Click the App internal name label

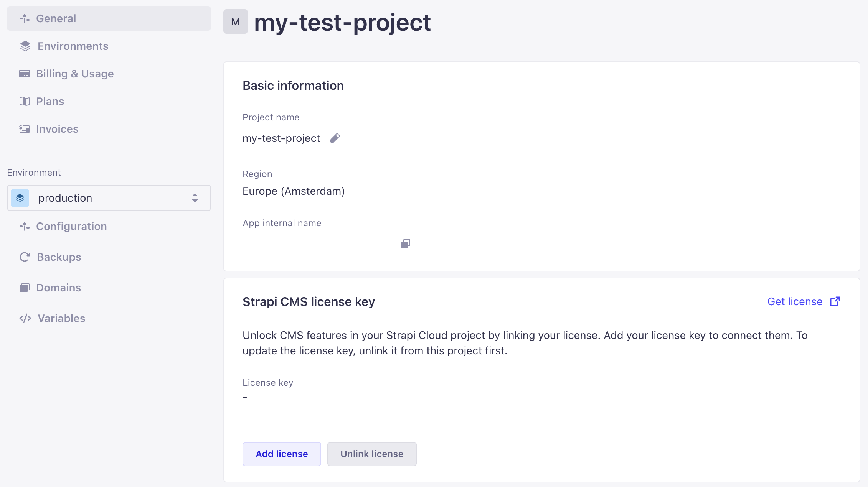[x=282, y=223]
